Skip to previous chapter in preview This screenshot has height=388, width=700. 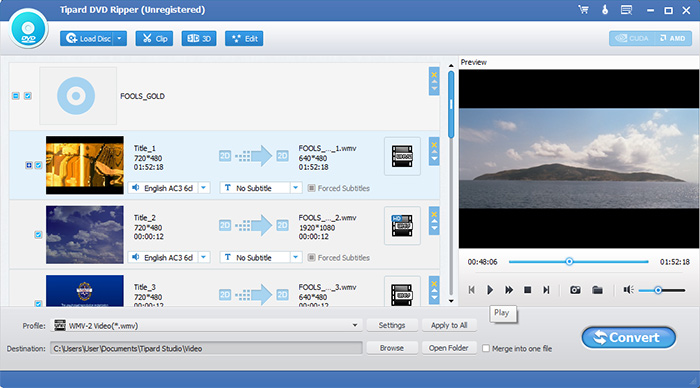472,290
